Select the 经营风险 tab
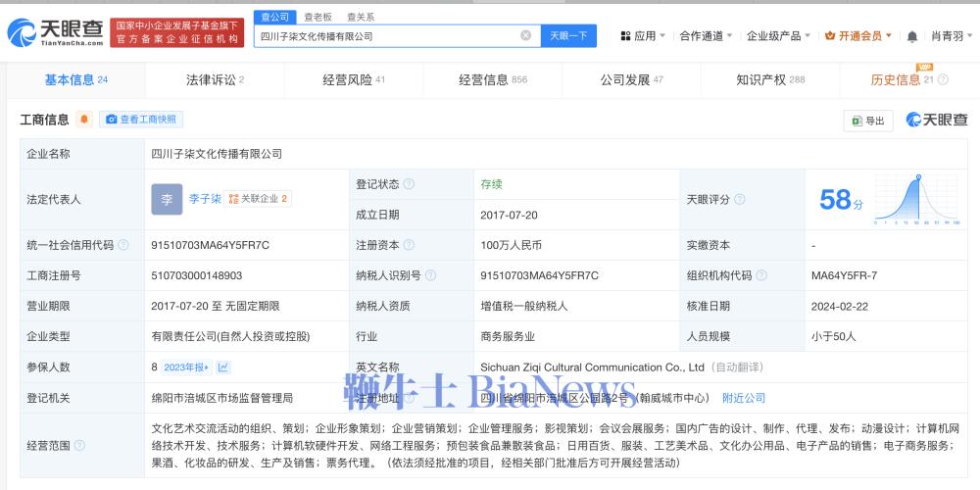 354,80
